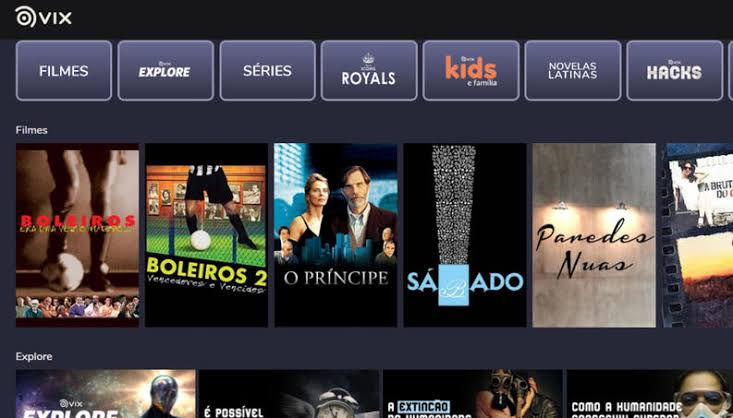Screen dimensions: 733x418
Task: Open the Hacks category tile
Action: coord(675,71)
